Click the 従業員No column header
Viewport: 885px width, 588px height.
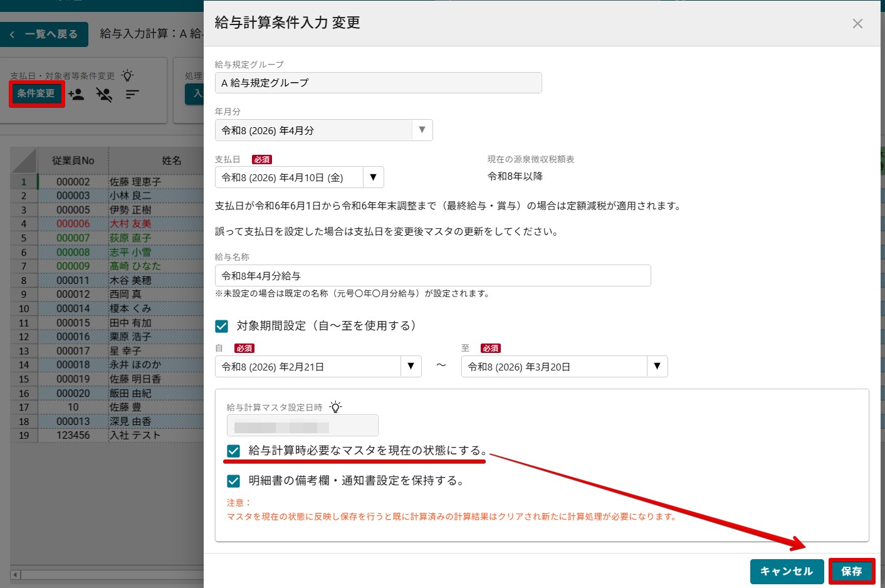(x=73, y=160)
